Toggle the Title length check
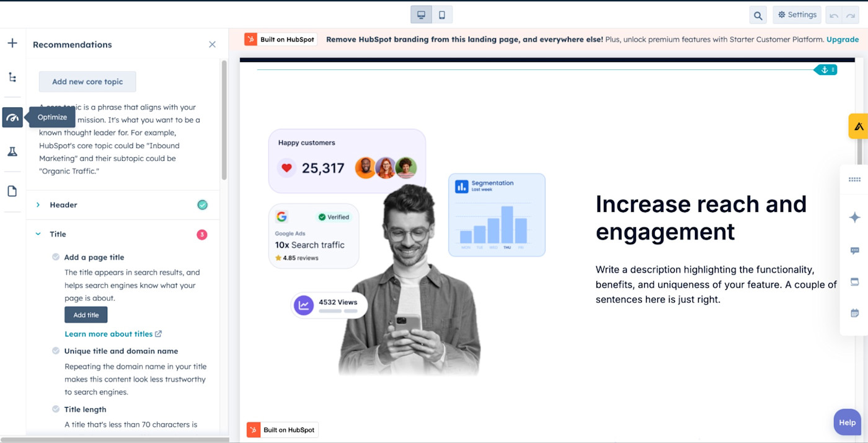The height and width of the screenshot is (443, 868). click(56, 410)
